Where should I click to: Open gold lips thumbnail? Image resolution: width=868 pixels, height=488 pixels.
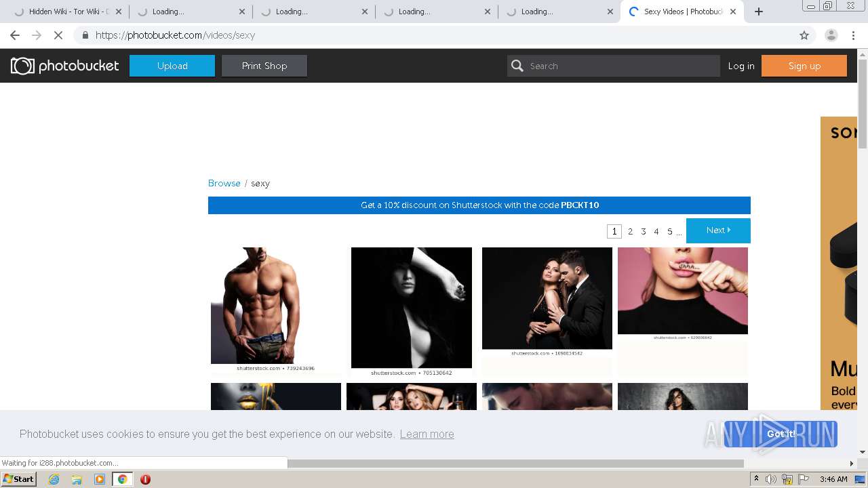[x=276, y=396]
